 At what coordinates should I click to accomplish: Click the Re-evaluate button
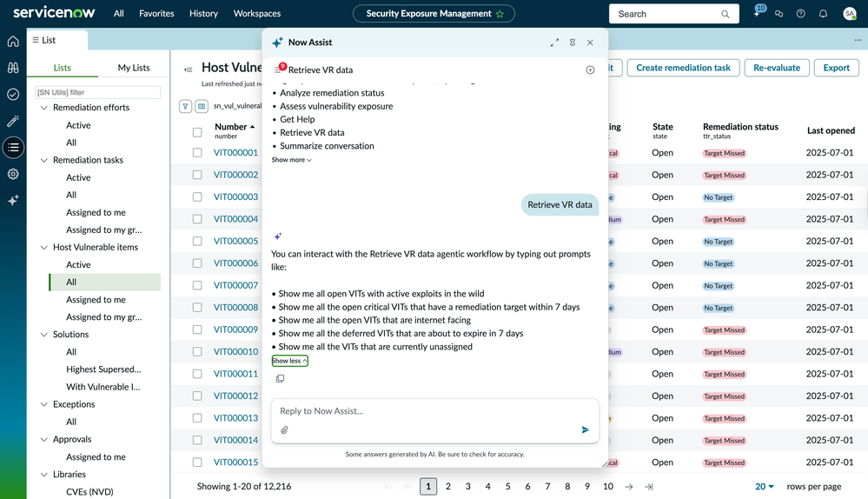(777, 68)
